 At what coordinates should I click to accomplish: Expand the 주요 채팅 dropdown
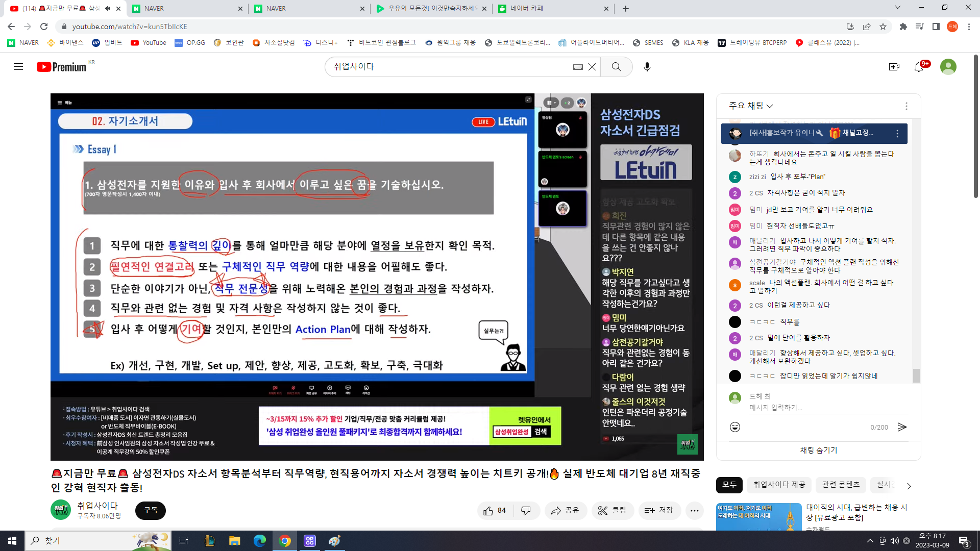[751, 106]
